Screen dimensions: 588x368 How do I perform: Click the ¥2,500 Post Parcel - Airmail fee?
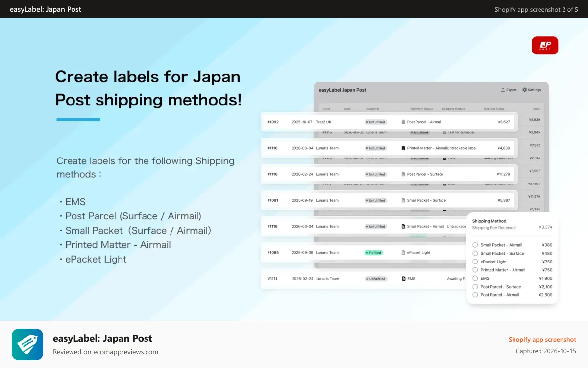coord(545,295)
